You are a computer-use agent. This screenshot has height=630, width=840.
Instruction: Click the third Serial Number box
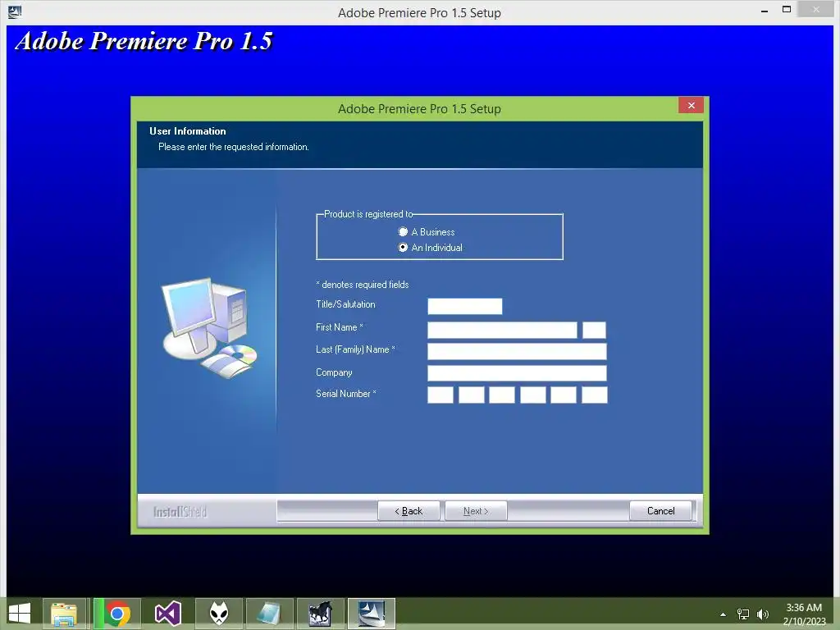coord(502,395)
